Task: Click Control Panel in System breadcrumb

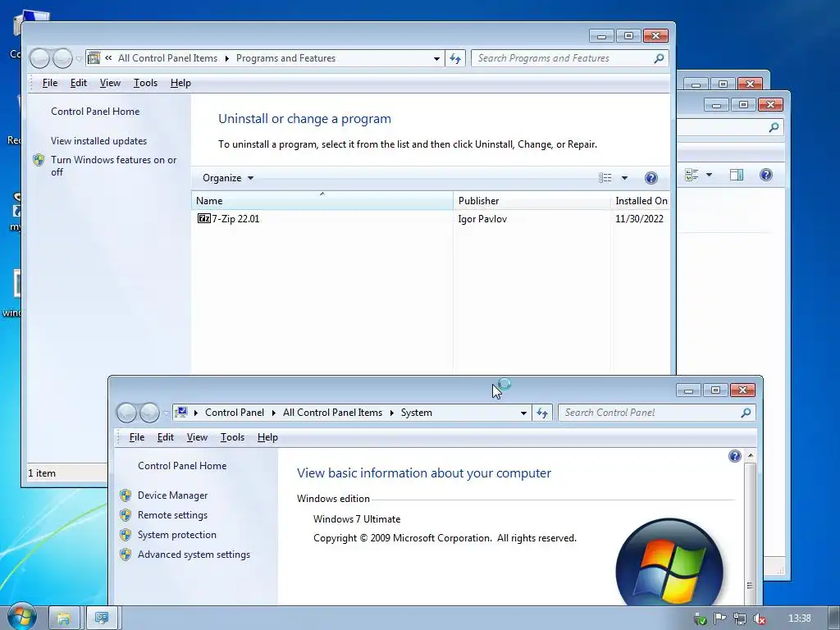Action: coord(234,413)
